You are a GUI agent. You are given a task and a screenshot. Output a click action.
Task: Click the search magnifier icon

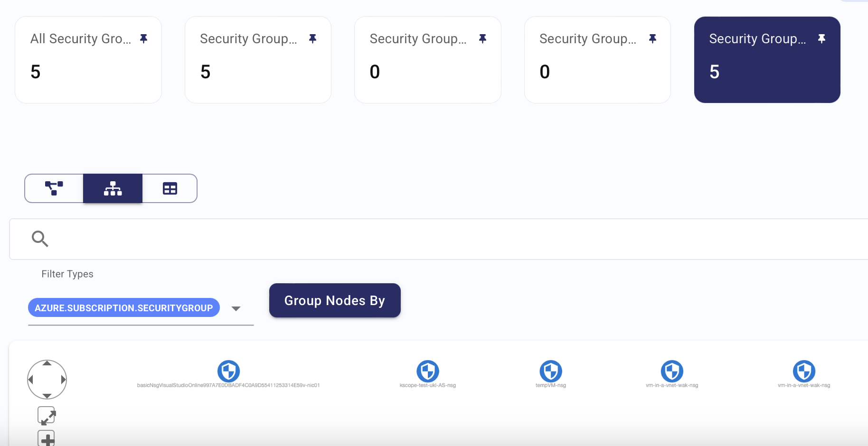pos(40,239)
